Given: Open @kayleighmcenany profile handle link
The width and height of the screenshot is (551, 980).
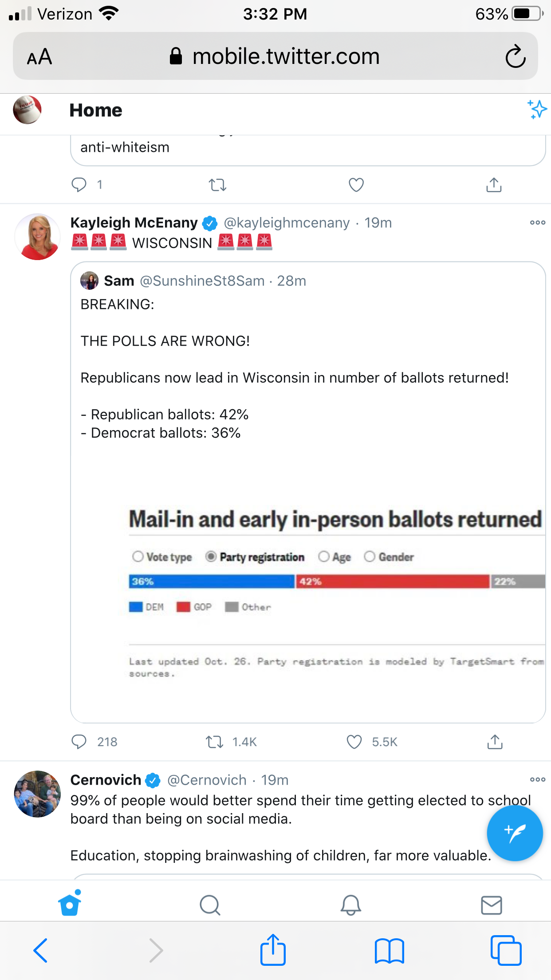Looking at the screenshot, I should point(287,223).
